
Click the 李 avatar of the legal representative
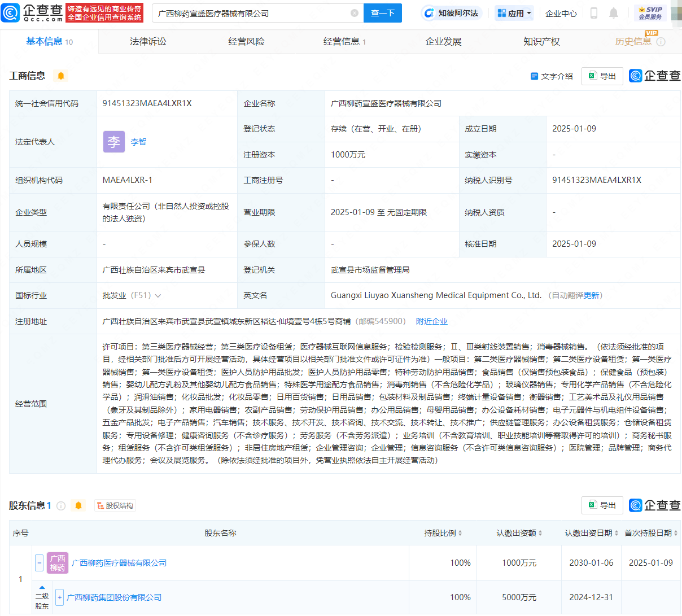pyautogui.click(x=113, y=142)
